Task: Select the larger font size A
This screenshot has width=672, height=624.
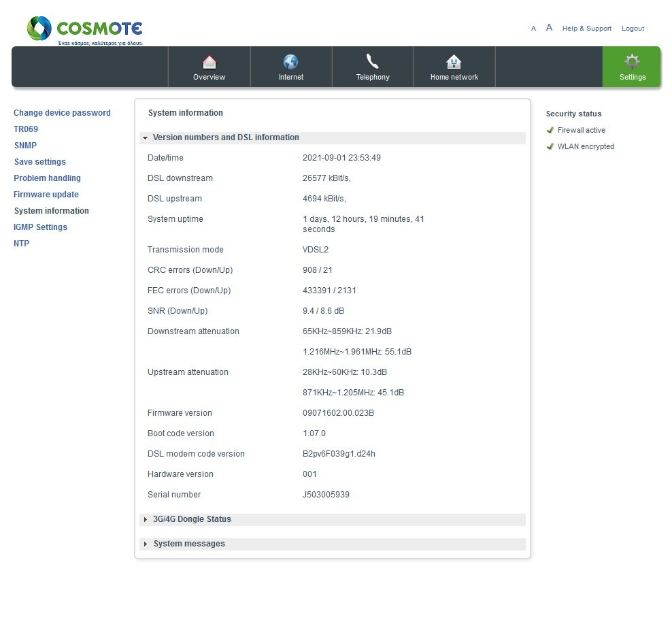Action: (x=549, y=27)
